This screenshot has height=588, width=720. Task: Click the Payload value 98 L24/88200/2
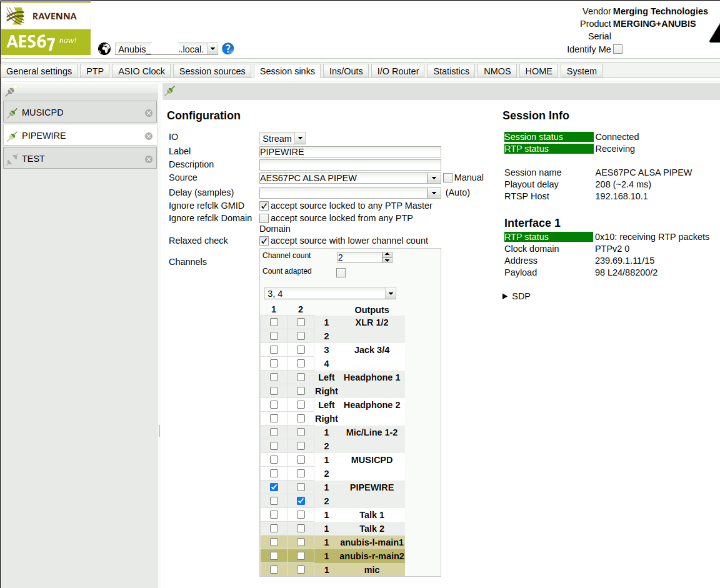pos(626,272)
